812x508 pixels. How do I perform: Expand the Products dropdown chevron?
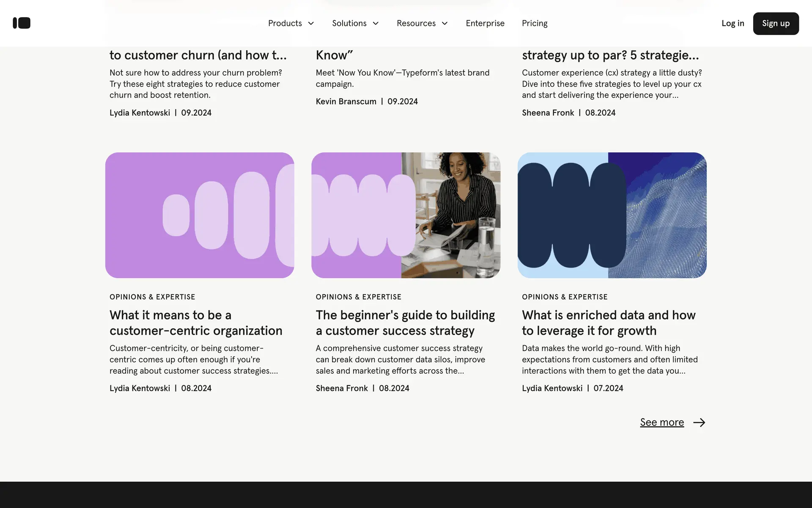click(x=311, y=23)
